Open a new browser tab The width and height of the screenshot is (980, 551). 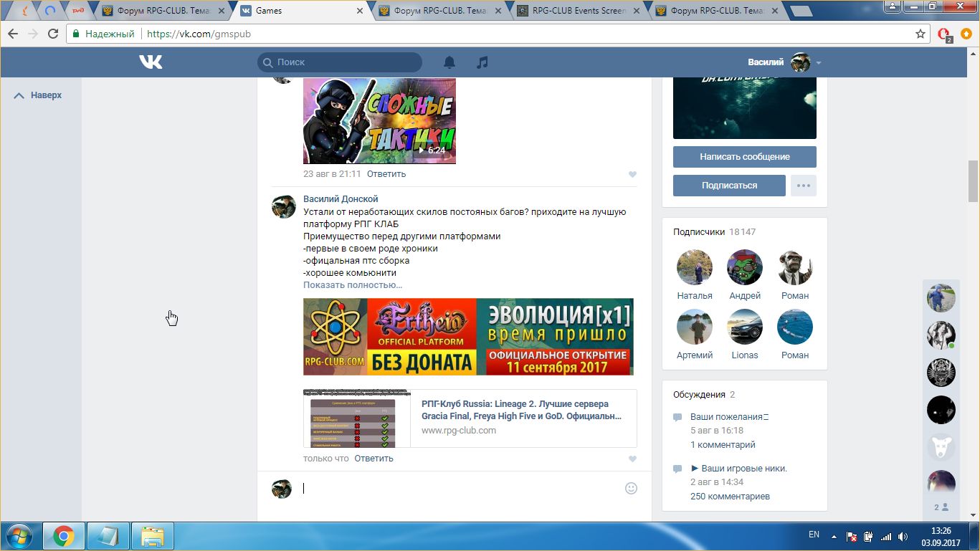(x=801, y=11)
